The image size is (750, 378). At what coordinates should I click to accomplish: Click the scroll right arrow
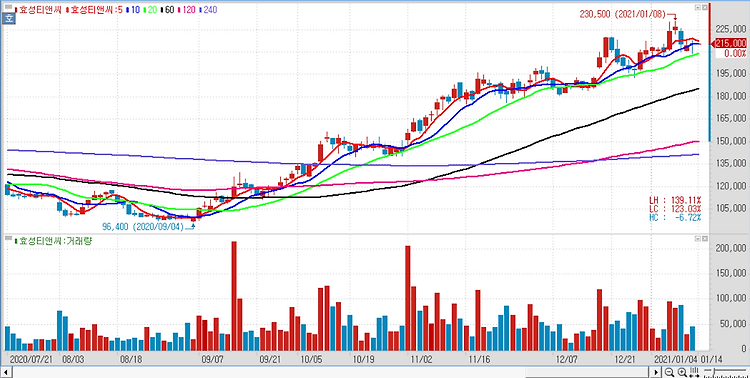click(655, 372)
